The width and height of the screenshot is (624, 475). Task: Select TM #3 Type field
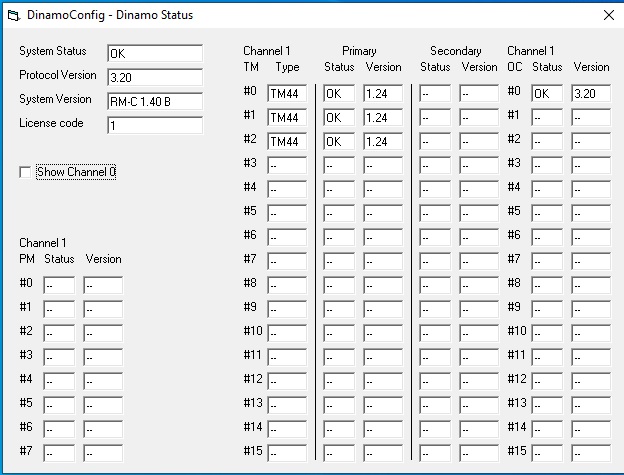click(286, 166)
